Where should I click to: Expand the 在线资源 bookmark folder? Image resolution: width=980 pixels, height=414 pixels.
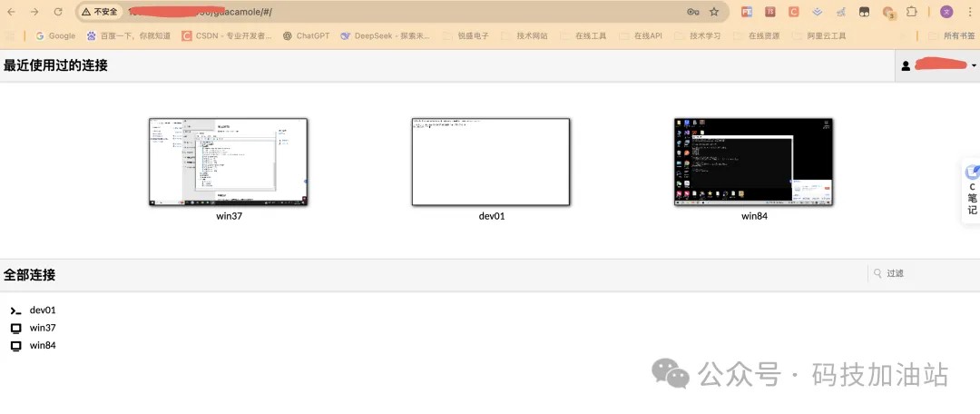click(756, 35)
